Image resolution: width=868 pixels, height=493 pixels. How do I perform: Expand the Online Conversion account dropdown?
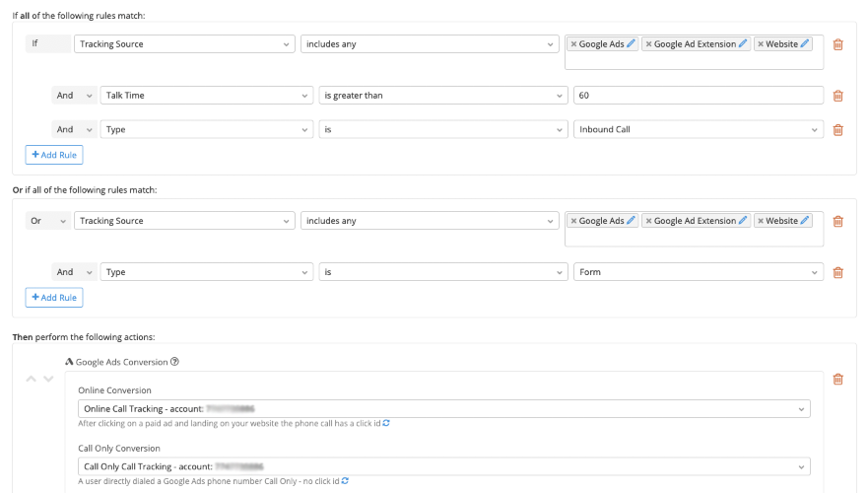(443, 408)
